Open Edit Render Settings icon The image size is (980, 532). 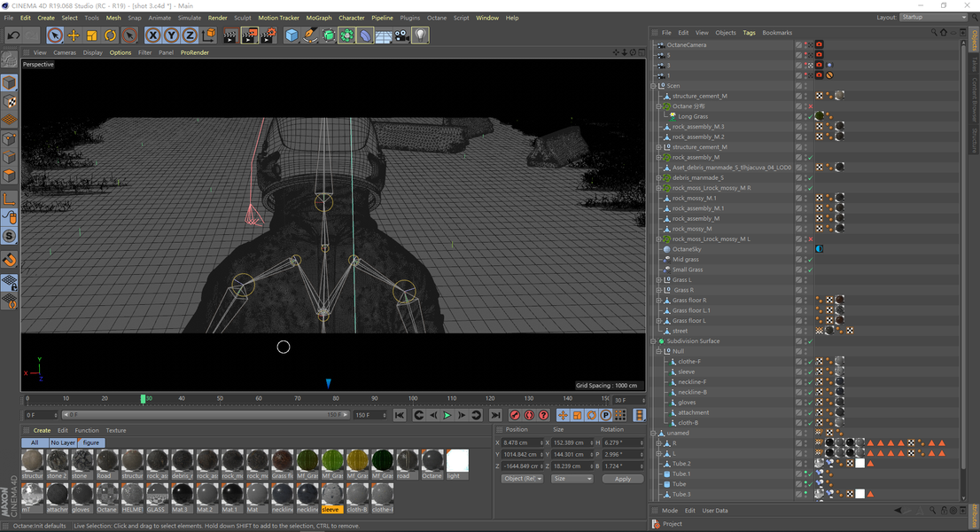pos(268,35)
